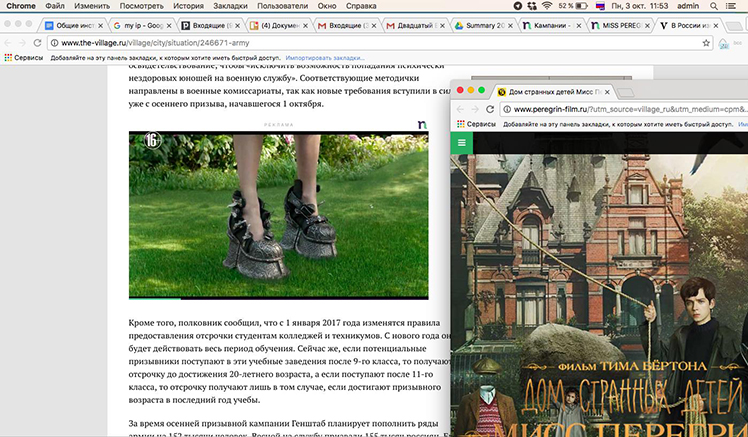This screenshot has height=437, width=748.
Task: Click the date and time display
Action: pos(640,6)
